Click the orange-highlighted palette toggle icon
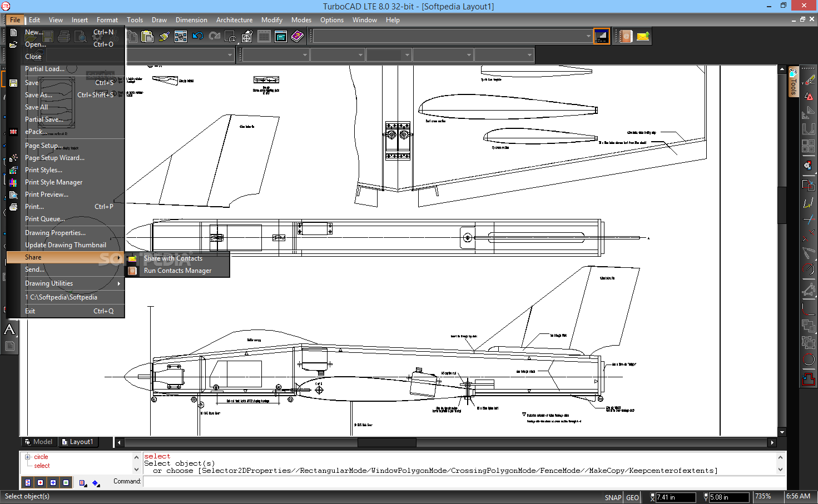818x504 pixels. click(x=601, y=37)
